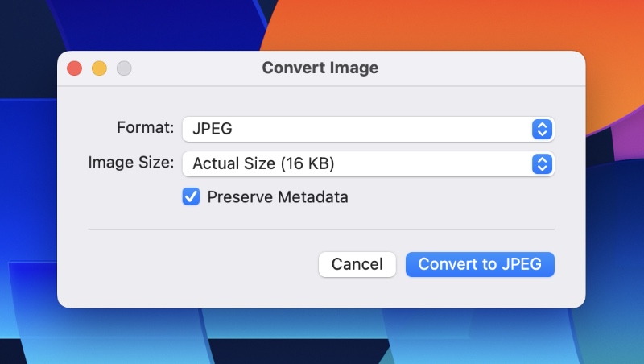The image size is (644, 364).
Task: Click the red close window button
Action: click(x=74, y=68)
